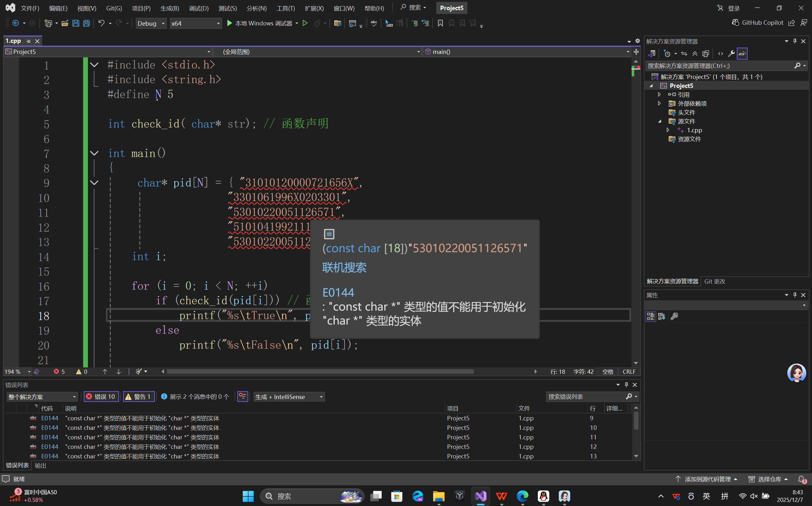Click the E0144 error code link in tooltip
812x506 pixels.
coord(338,292)
